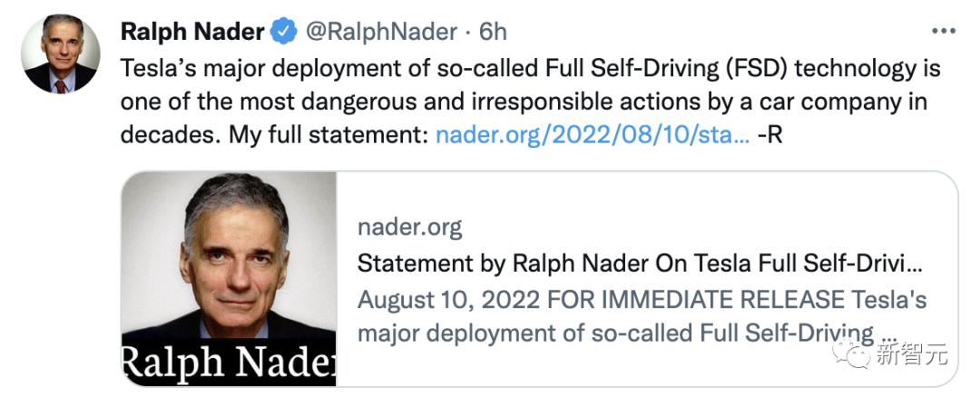Open the nader.org/2022/08/10/sta… link
This screenshot has width=980, height=397.
point(593,135)
